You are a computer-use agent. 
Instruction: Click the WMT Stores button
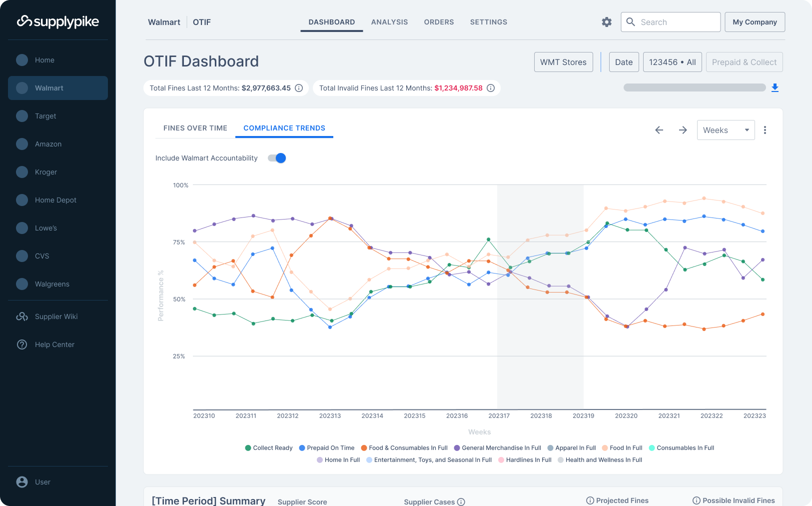coord(563,62)
